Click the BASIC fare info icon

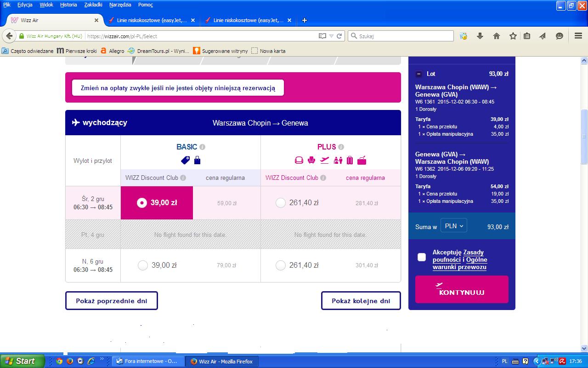click(x=202, y=147)
